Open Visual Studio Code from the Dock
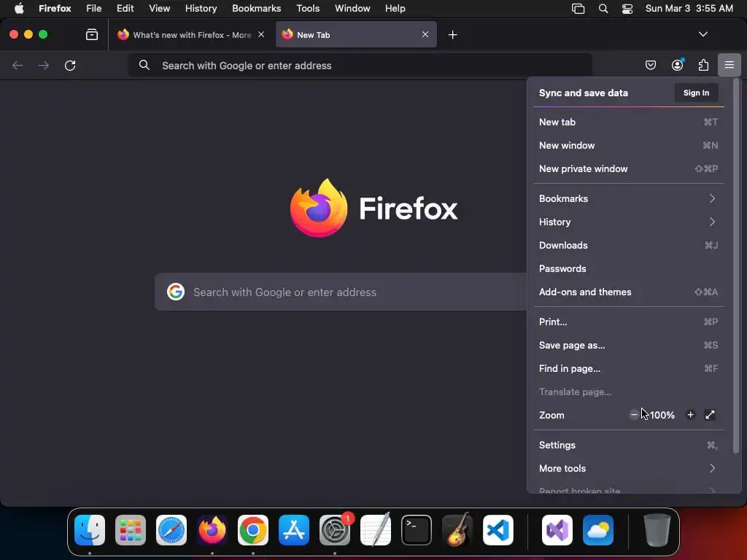Screen dimensions: 747x560 pyautogui.click(x=498, y=530)
